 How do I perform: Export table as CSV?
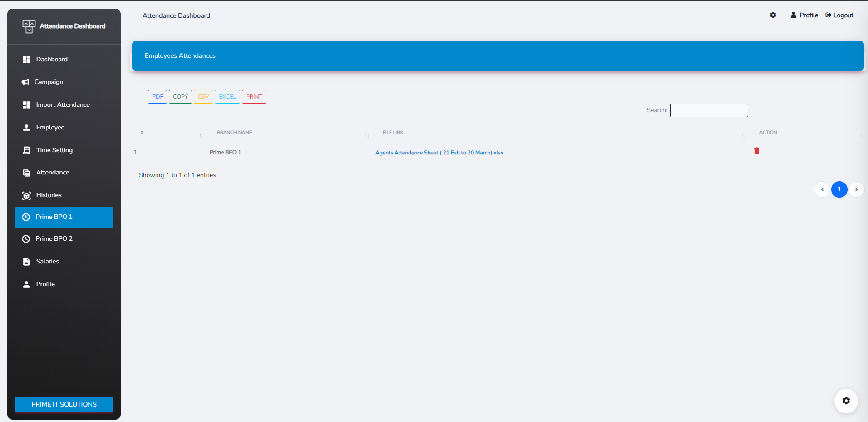203,97
